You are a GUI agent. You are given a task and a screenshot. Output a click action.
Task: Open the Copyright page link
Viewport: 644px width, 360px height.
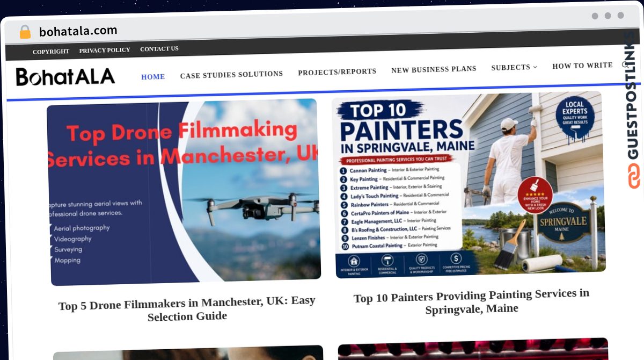click(x=51, y=52)
